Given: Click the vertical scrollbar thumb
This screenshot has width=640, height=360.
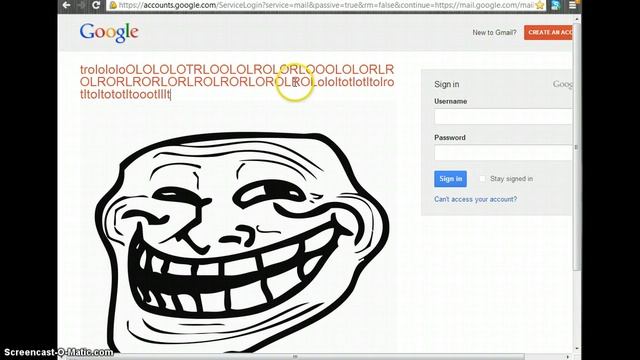Looking at the screenshot, I should [577, 147].
